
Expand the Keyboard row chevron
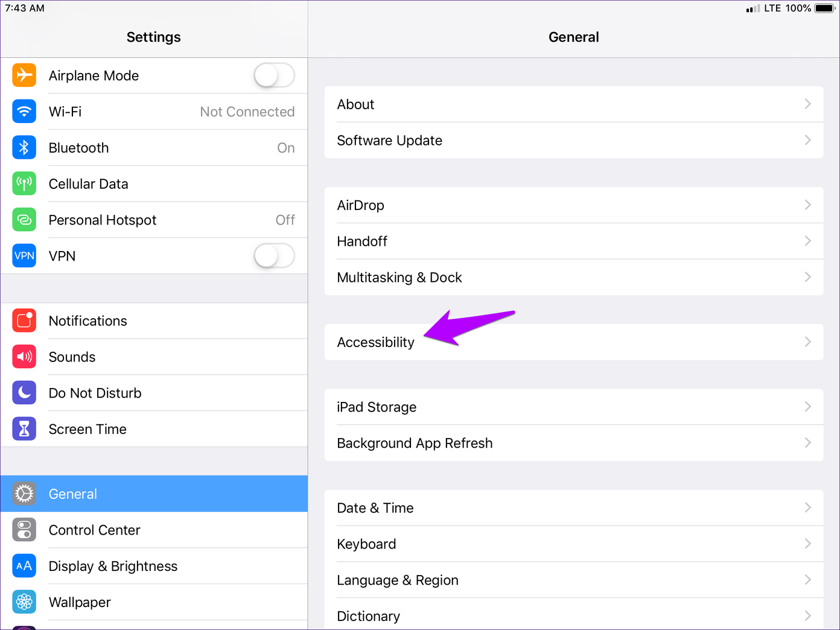coord(807,544)
